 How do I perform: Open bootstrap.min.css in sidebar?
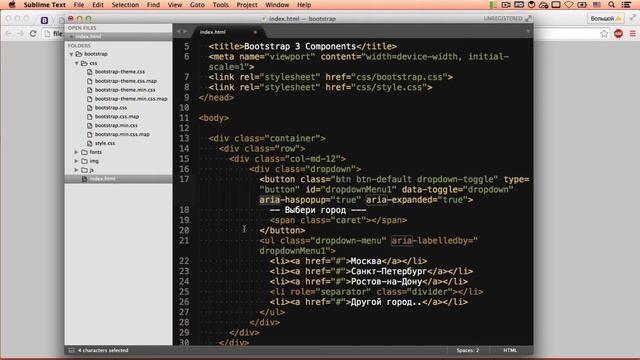coord(116,126)
